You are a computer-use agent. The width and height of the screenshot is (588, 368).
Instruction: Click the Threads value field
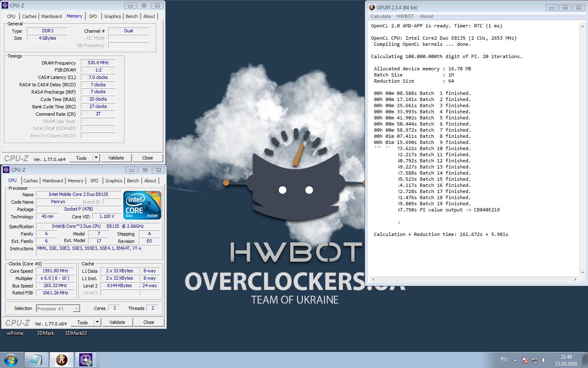153,308
